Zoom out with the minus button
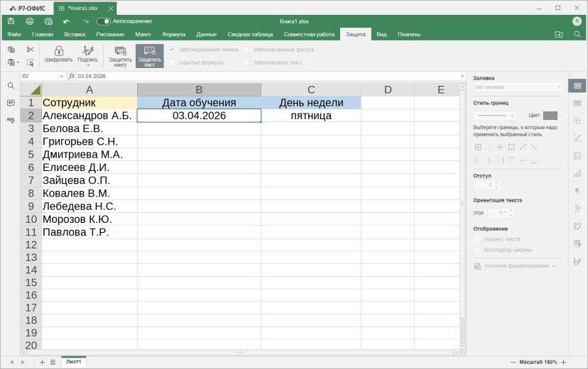This screenshot has height=369, width=588. [513, 362]
